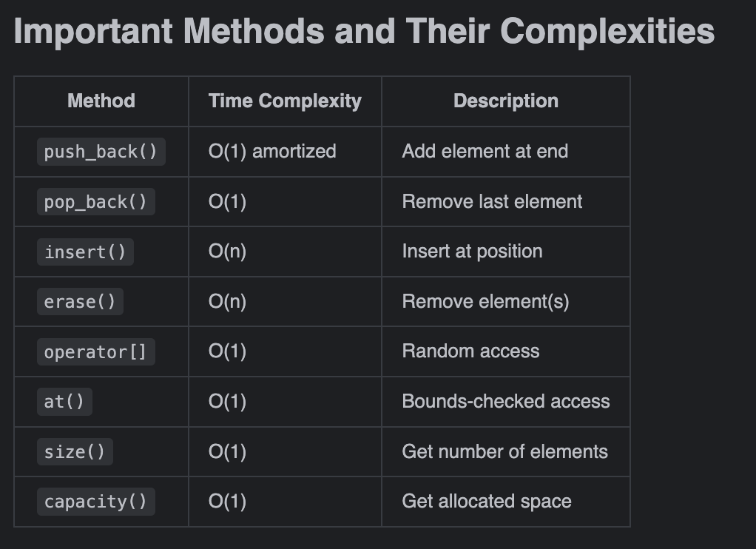Click the "Get allocated space" description

click(x=487, y=502)
